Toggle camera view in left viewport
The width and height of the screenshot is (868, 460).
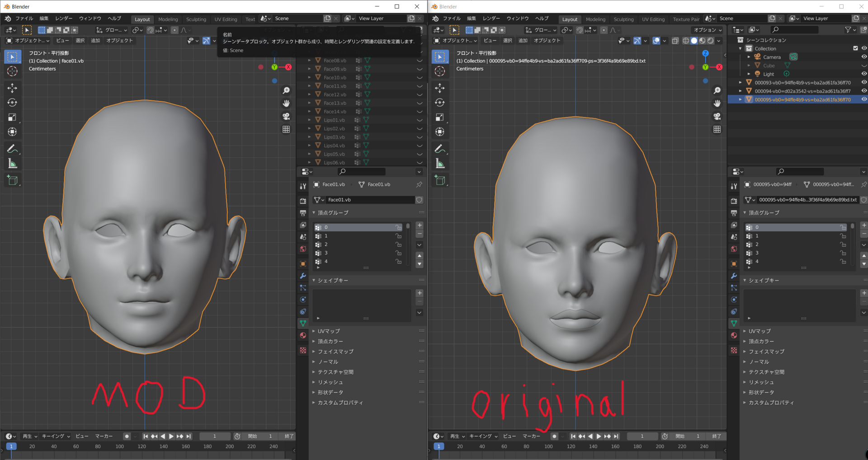286,117
